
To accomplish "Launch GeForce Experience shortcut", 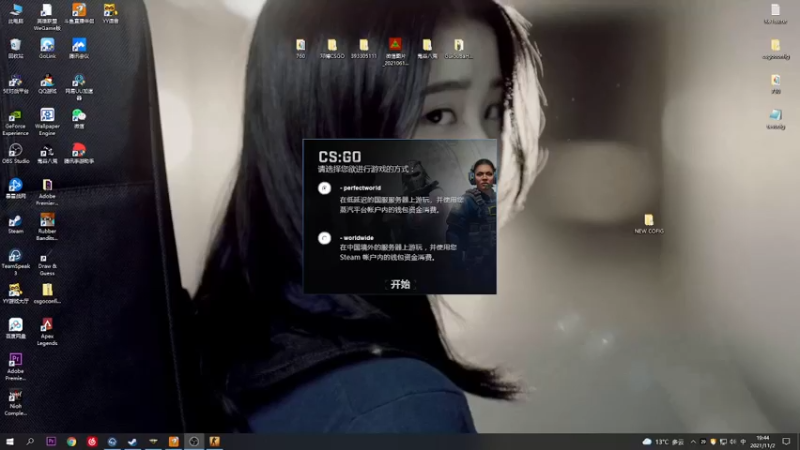I will tap(15, 122).
